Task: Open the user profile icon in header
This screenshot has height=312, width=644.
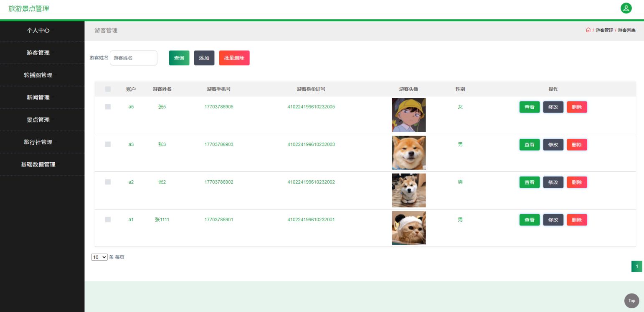Action: click(x=626, y=8)
